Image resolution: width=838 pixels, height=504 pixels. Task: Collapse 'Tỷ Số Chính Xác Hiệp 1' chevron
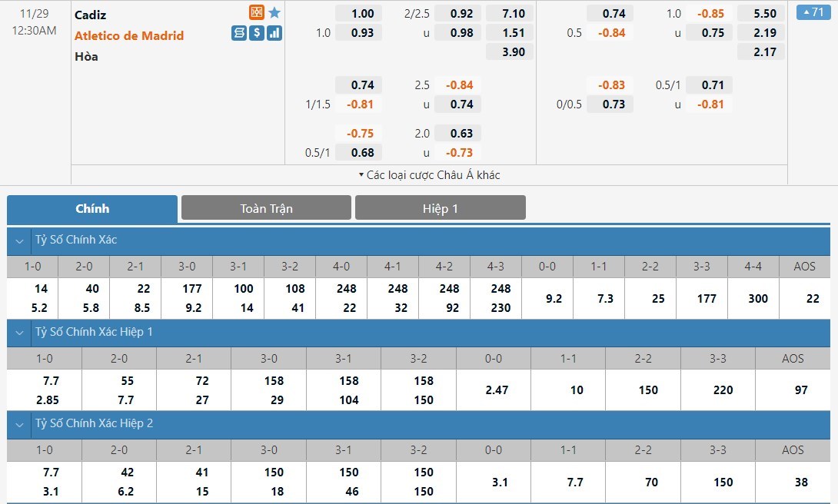[19, 332]
